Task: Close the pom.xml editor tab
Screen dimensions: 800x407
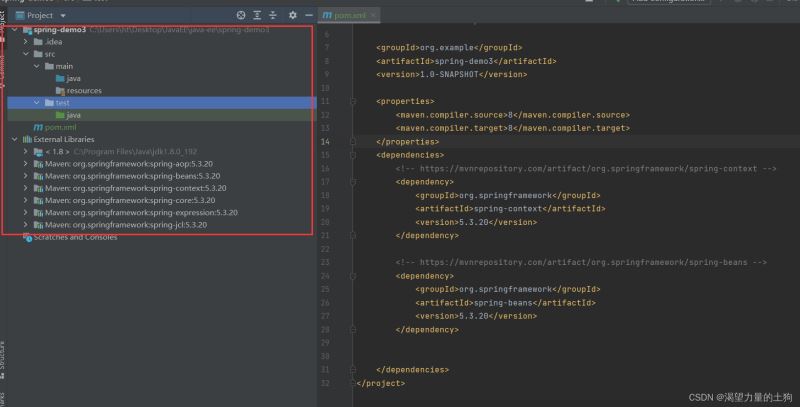Action: point(373,15)
